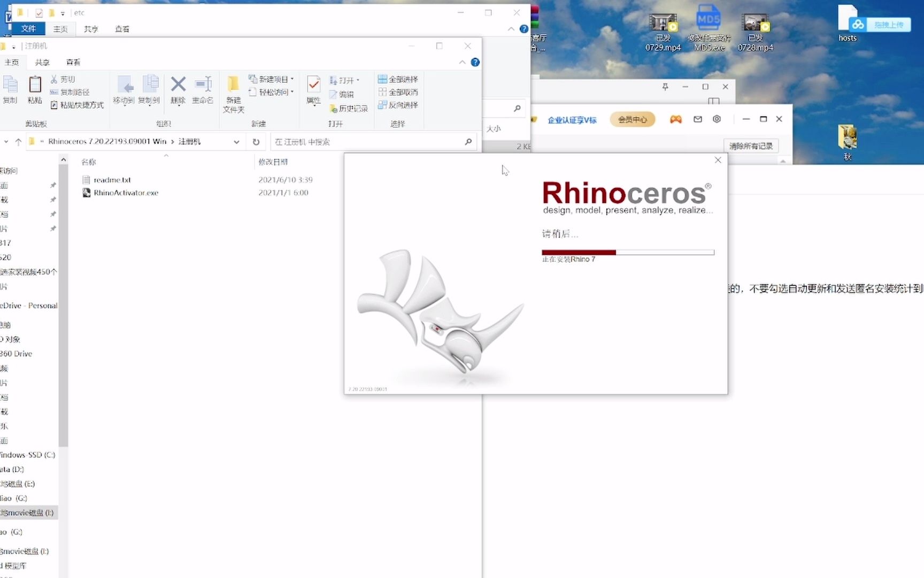Open the New item (新建项目) dropdown
This screenshot has height=578, width=924.
271,79
